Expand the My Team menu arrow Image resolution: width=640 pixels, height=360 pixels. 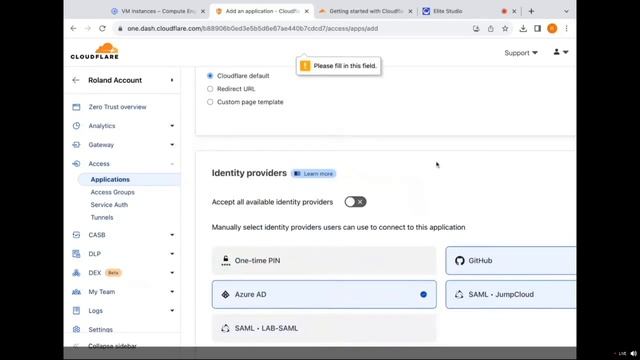pos(172,291)
